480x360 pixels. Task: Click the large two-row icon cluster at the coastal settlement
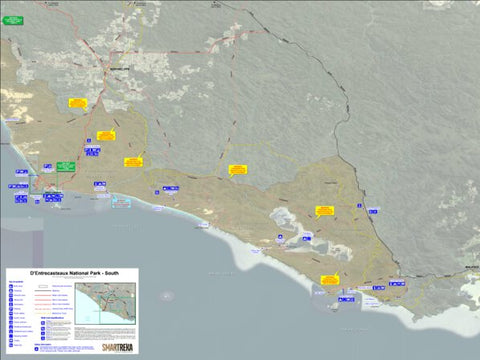[x=53, y=197]
